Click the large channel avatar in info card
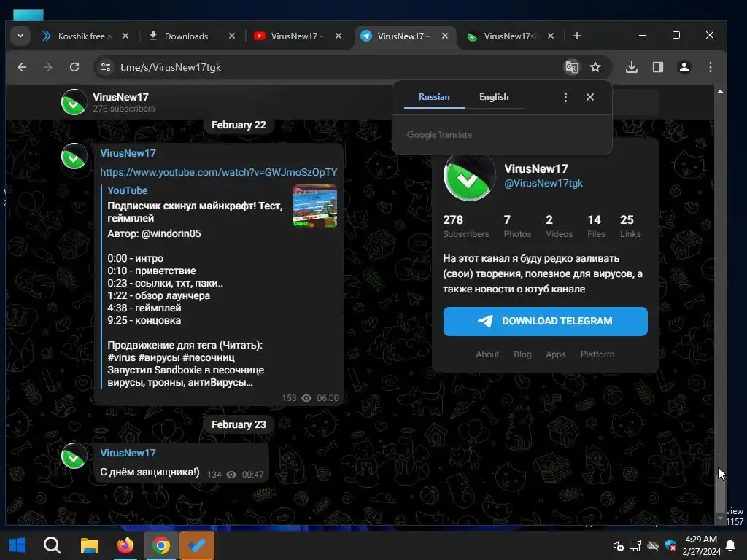 (x=469, y=176)
